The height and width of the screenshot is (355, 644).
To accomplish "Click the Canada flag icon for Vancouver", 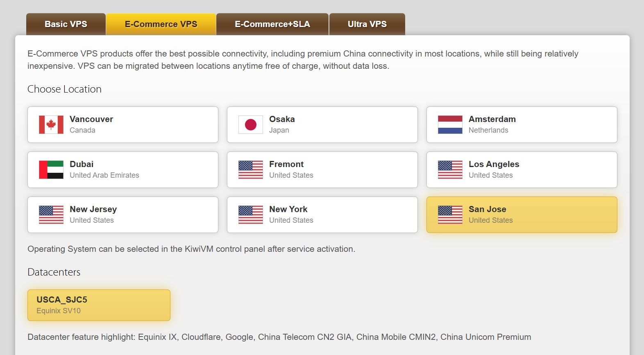I will [x=51, y=124].
